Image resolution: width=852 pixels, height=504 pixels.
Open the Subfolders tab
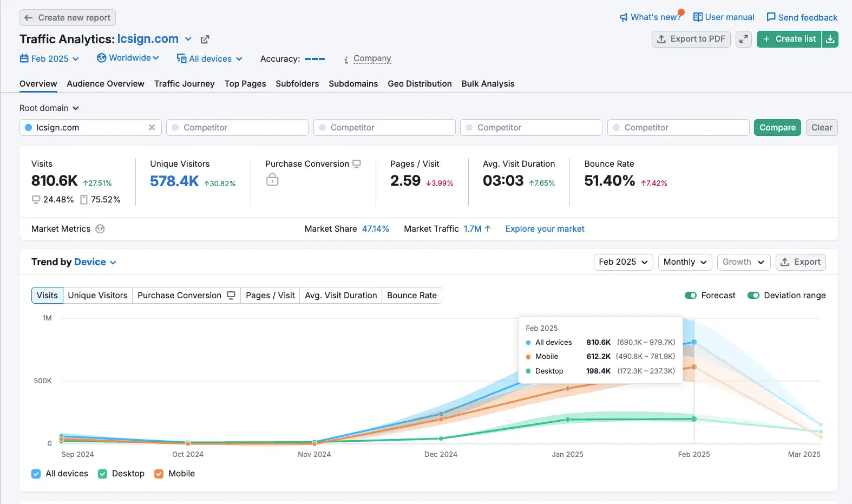(x=297, y=84)
